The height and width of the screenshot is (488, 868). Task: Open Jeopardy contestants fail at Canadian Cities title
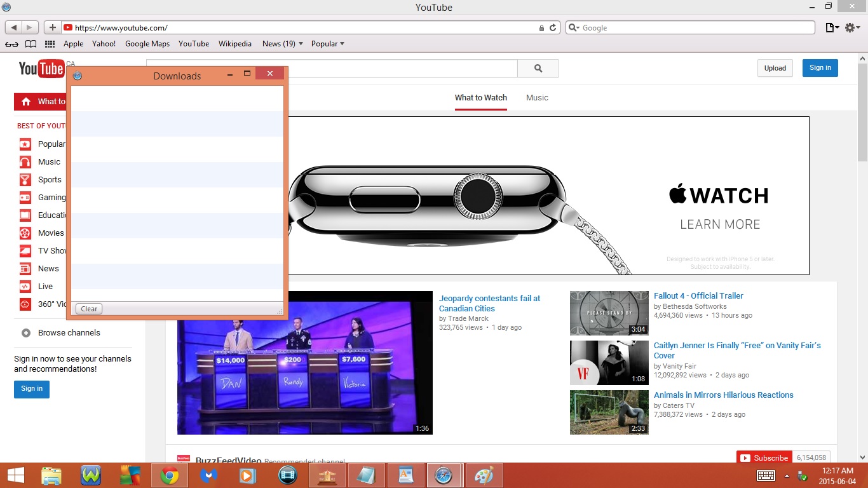[x=490, y=303]
